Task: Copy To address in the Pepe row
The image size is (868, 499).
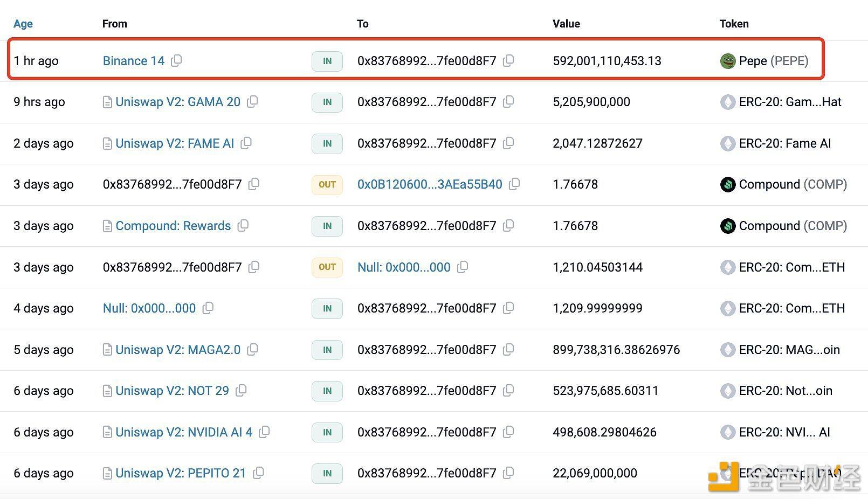Action: click(x=508, y=60)
